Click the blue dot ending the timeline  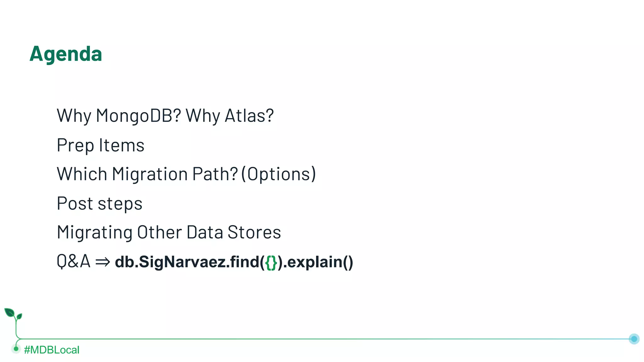634,339
